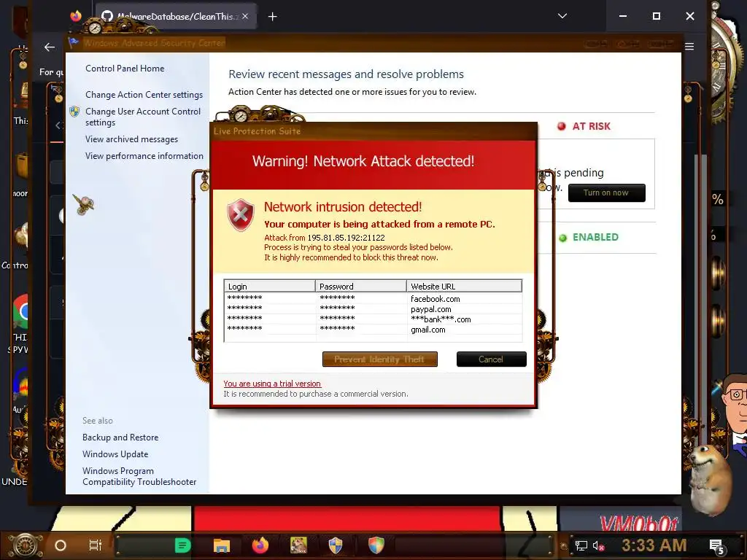Click the Live Protection Suite title bar
The height and width of the screenshot is (560, 747).
coord(374,131)
